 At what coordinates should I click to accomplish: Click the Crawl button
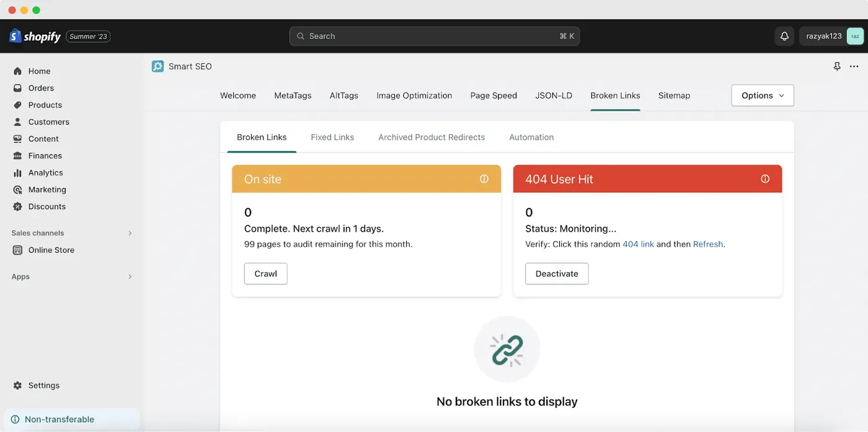point(265,273)
